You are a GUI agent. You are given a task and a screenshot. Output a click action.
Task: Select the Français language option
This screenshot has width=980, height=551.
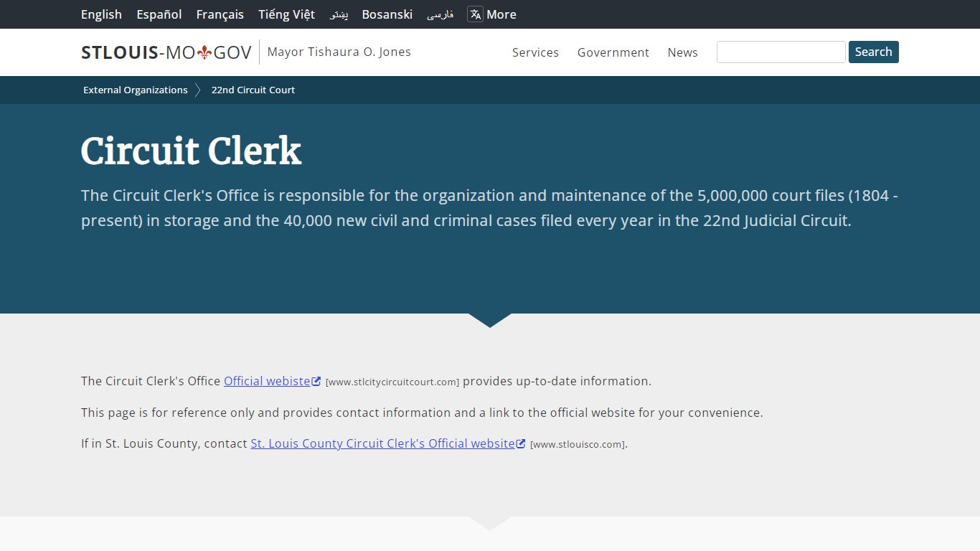pyautogui.click(x=220, y=14)
